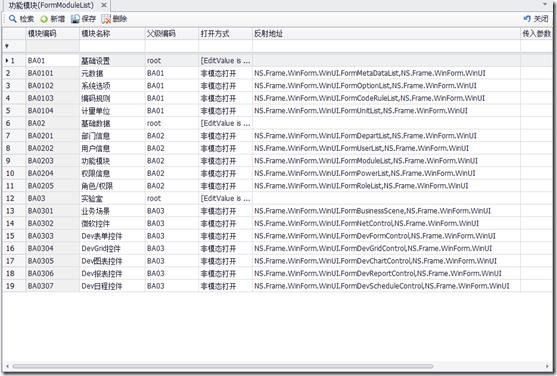Sort by the 反射地址 column header
The height and width of the screenshot is (376, 557).
point(386,34)
